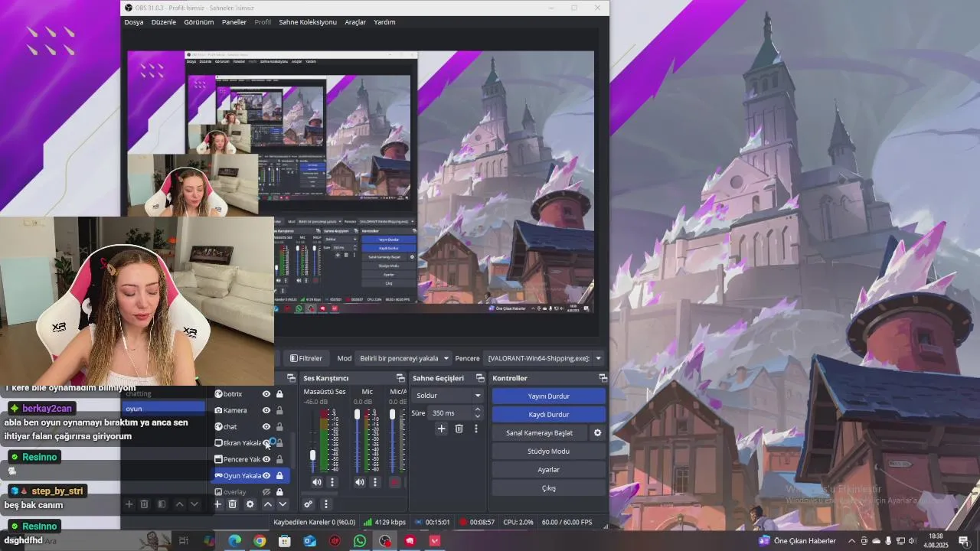Open transition options three-dot menu

point(475,429)
